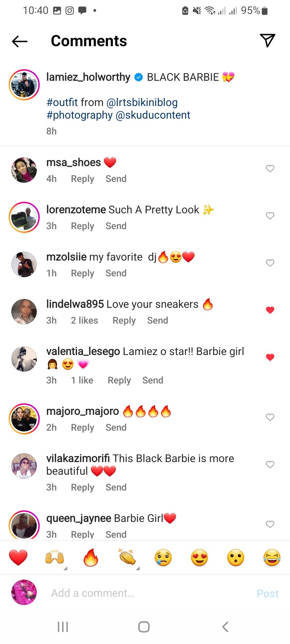Insert the clapping hands quick emoji
290x644 pixels.
(127, 558)
